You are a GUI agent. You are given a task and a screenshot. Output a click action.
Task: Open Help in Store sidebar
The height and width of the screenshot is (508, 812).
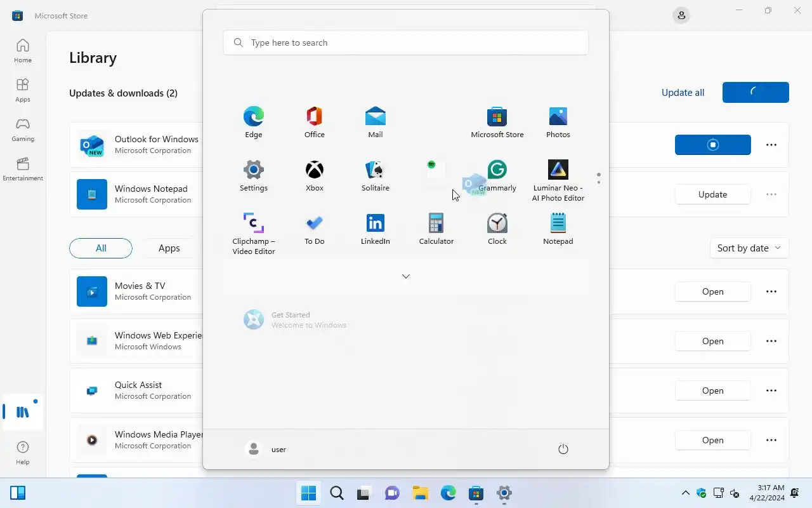tap(23, 453)
